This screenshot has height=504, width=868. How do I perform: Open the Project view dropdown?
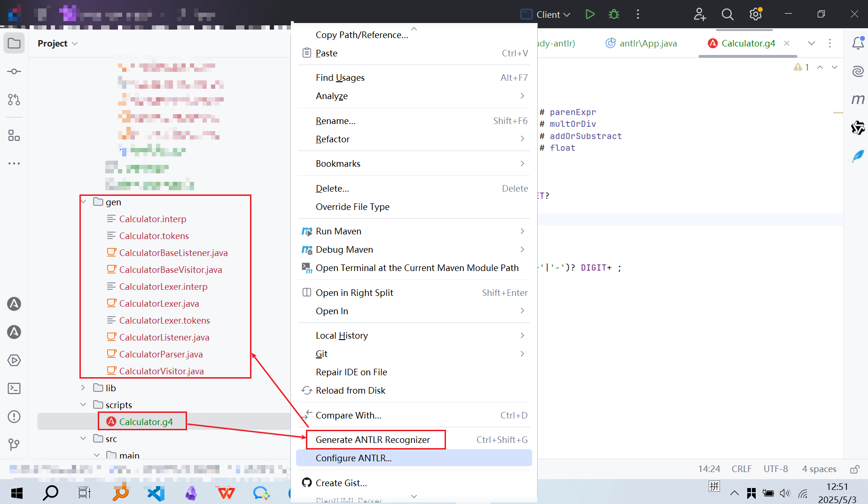click(57, 43)
